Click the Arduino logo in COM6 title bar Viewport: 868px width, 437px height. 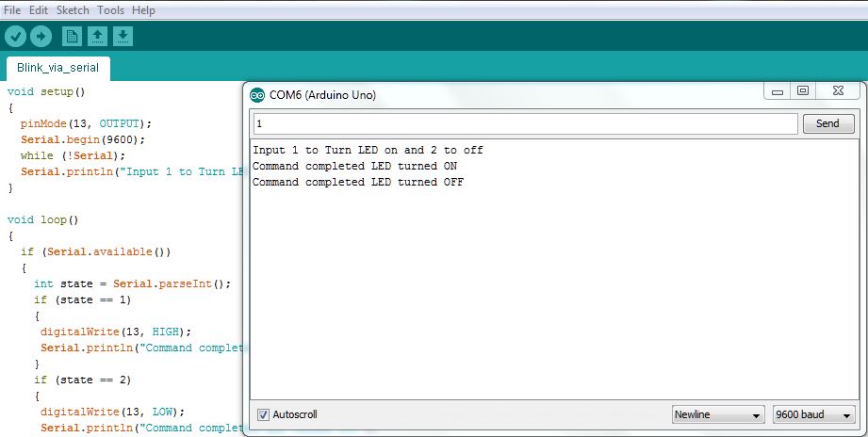click(257, 95)
